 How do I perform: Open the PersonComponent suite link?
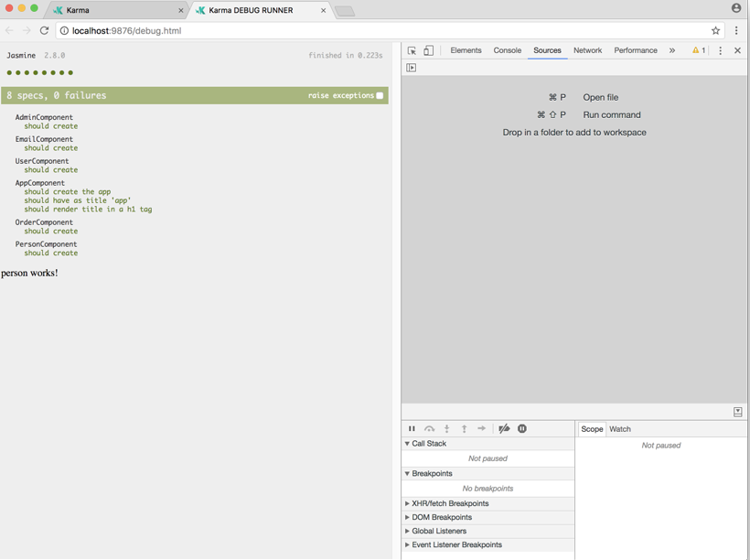click(46, 244)
